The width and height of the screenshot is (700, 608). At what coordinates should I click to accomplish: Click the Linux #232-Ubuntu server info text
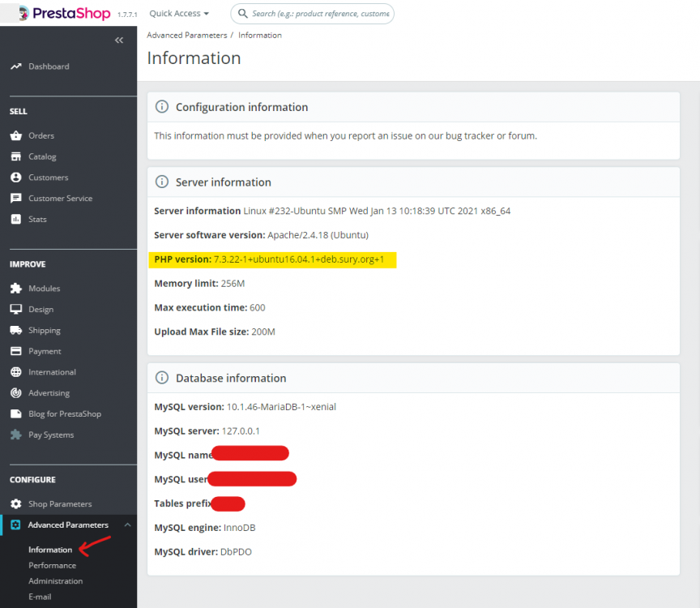pyautogui.click(x=377, y=211)
